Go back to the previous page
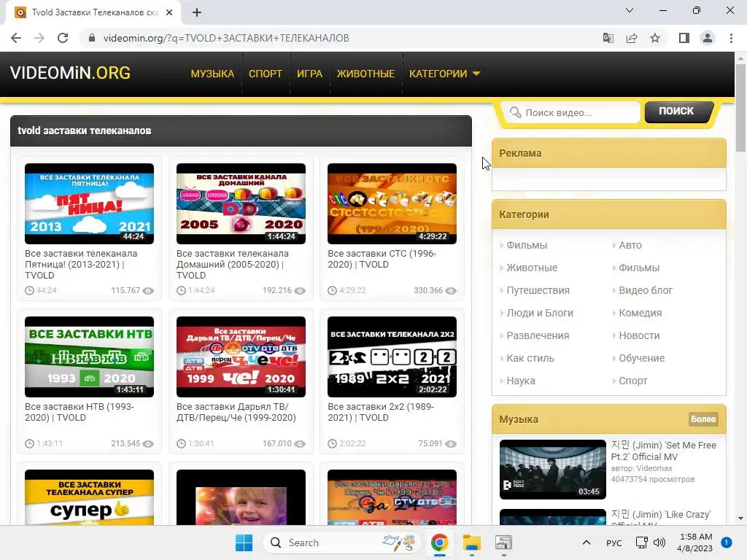The width and height of the screenshot is (747, 560). 16,38
